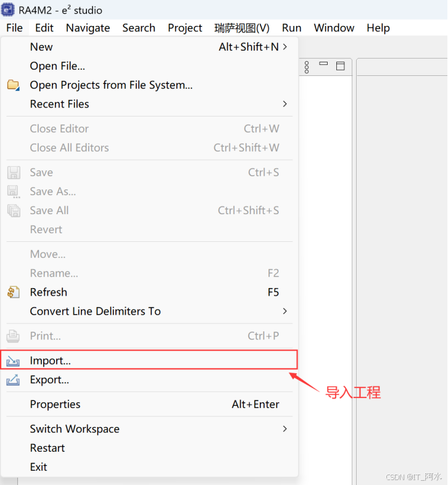The height and width of the screenshot is (485, 448).
Task: Open the Help menu
Action: pyautogui.click(x=378, y=28)
